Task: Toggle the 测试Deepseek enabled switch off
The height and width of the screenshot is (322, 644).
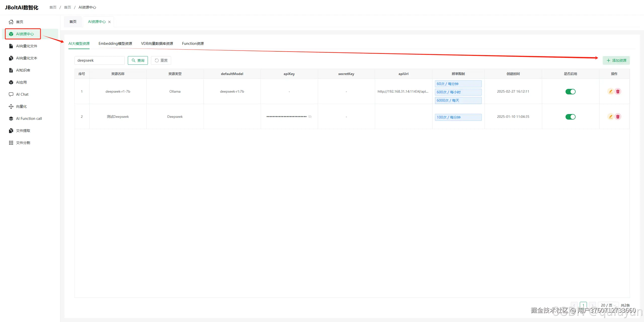Action: 570,117
